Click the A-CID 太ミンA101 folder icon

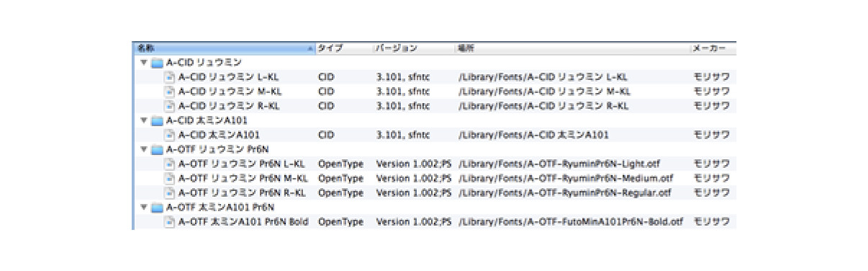(x=157, y=120)
